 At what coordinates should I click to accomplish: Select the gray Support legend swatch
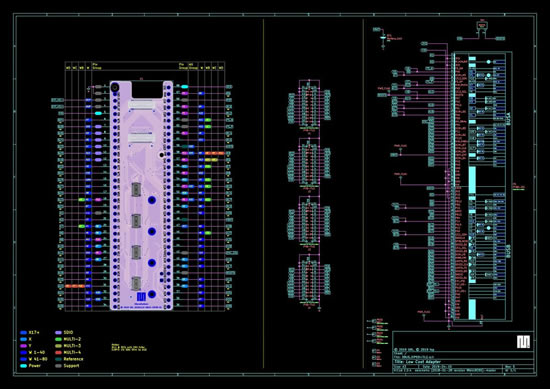coord(59,366)
